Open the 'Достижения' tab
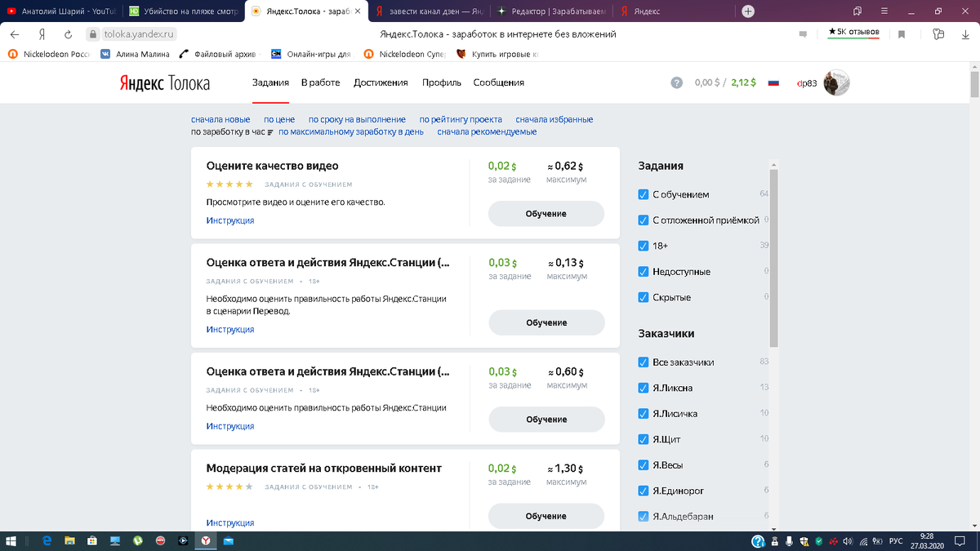980x551 pixels. point(381,82)
